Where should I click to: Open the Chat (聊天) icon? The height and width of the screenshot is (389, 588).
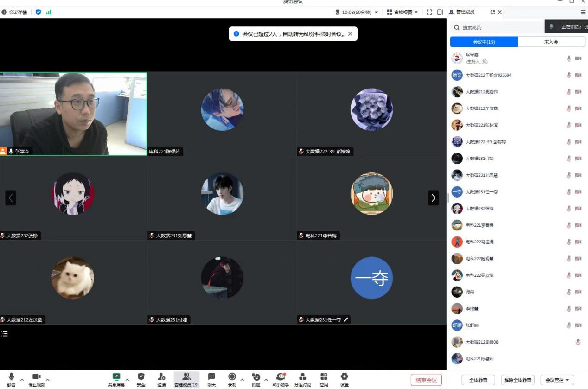(x=211, y=377)
